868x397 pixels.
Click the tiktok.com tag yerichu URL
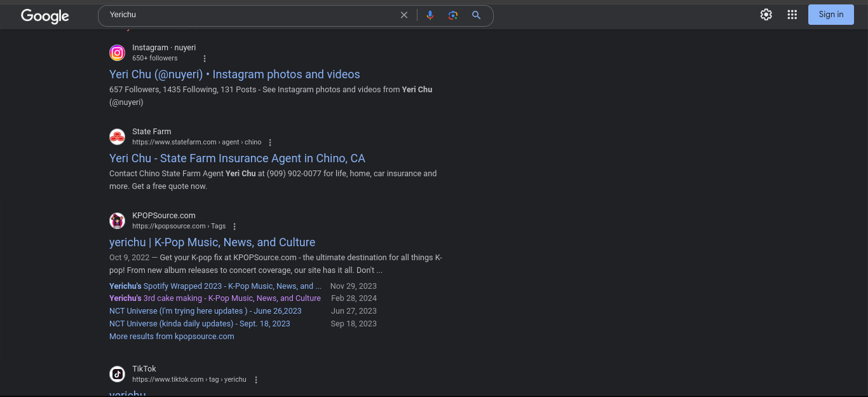click(189, 380)
